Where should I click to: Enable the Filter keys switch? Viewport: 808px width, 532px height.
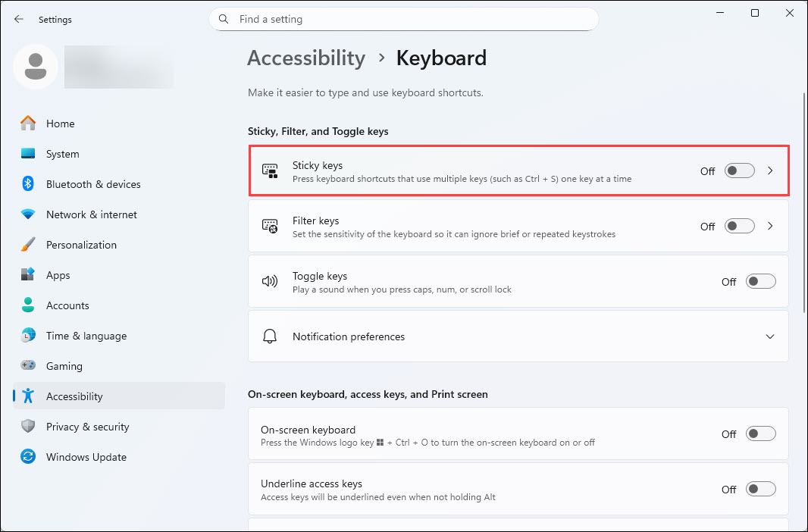point(739,226)
